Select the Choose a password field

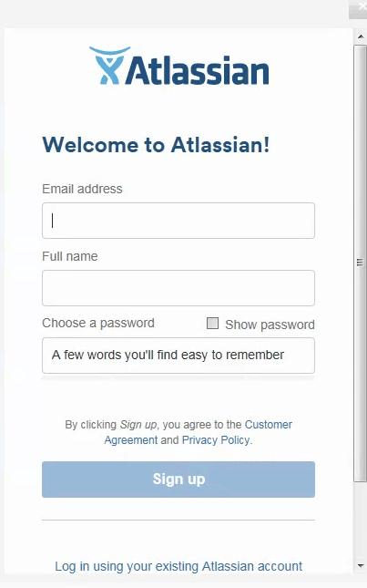pyautogui.click(x=178, y=356)
